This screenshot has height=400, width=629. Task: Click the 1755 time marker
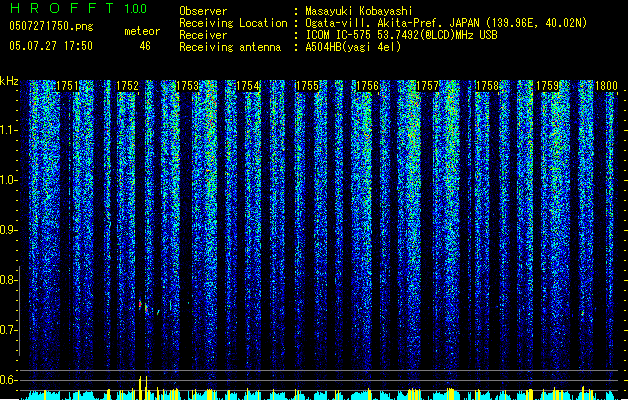(307, 86)
